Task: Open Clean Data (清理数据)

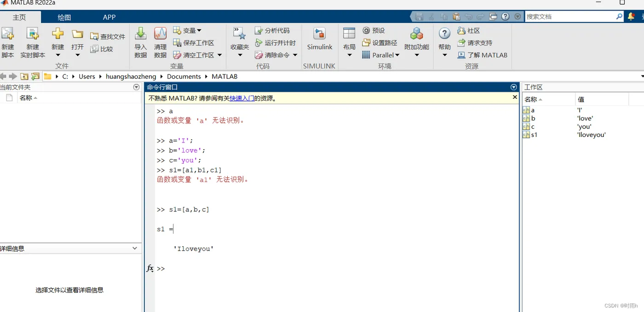Action: point(160,42)
